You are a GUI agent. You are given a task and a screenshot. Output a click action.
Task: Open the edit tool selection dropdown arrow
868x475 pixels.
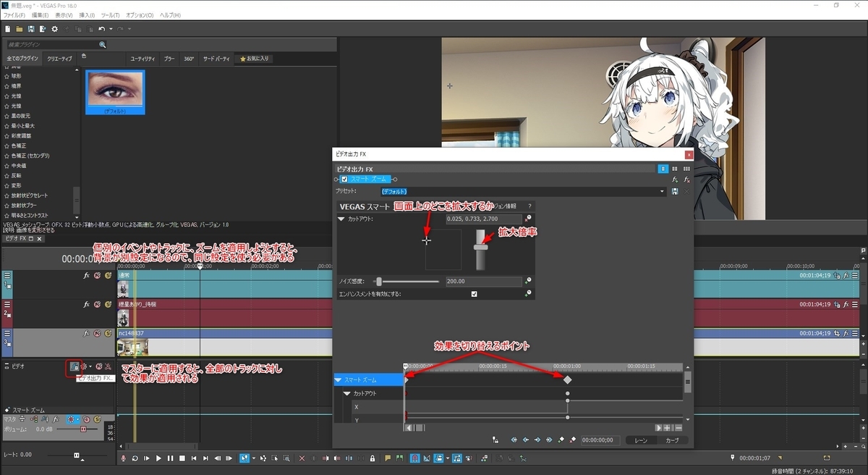pos(252,458)
